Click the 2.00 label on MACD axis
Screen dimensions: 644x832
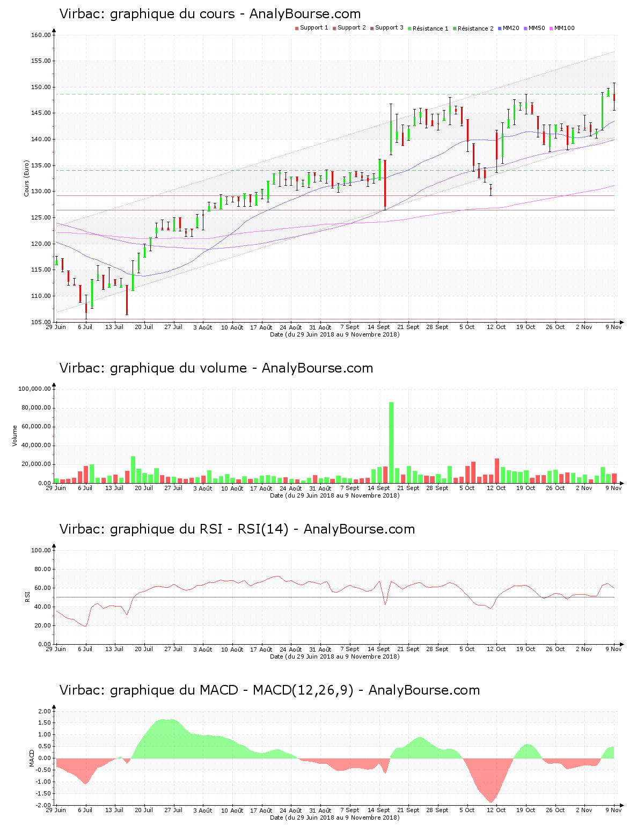coord(45,711)
